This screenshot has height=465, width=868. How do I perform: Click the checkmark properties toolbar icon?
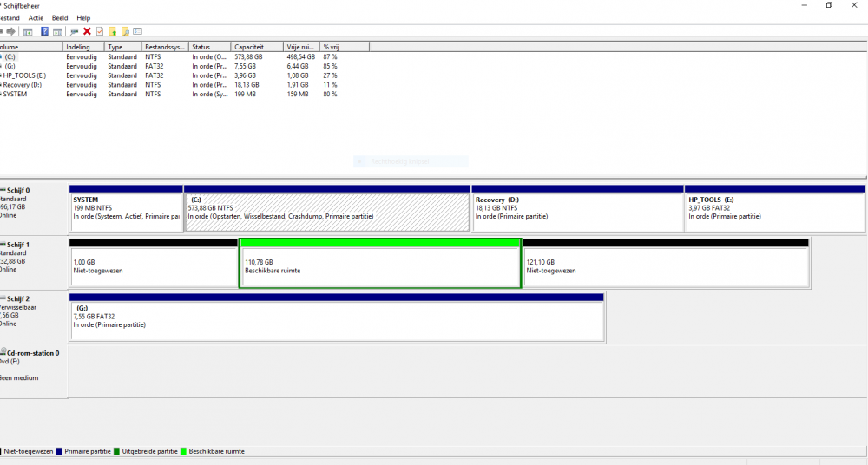(100, 31)
